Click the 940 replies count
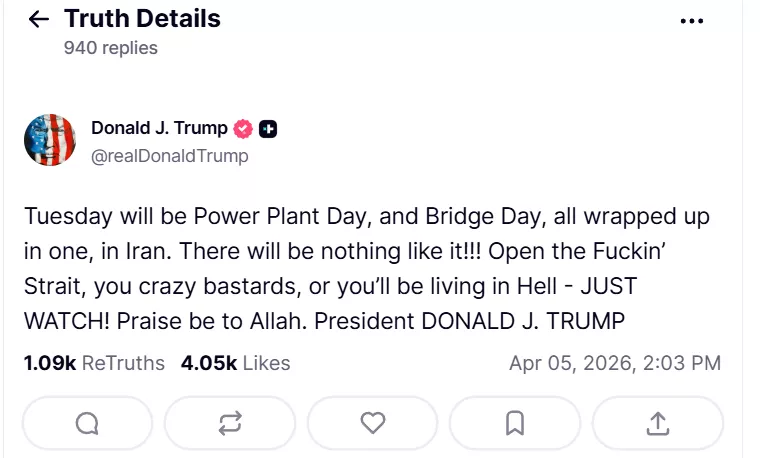The width and height of the screenshot is (760, 458). [x=110, y=47]
